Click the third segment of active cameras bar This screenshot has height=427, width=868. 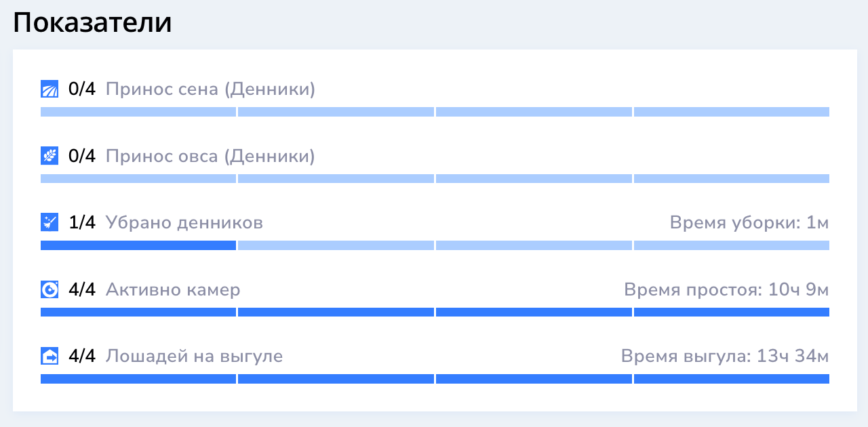point(534,312)
